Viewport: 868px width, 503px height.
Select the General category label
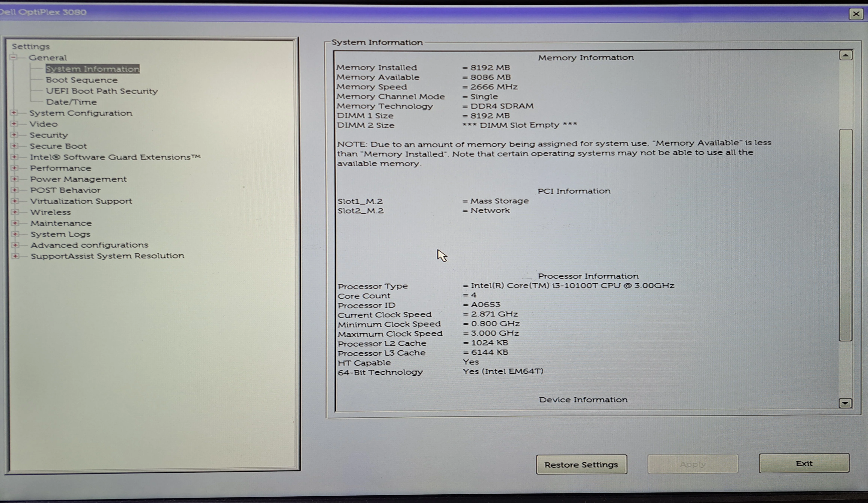(47, 57)
